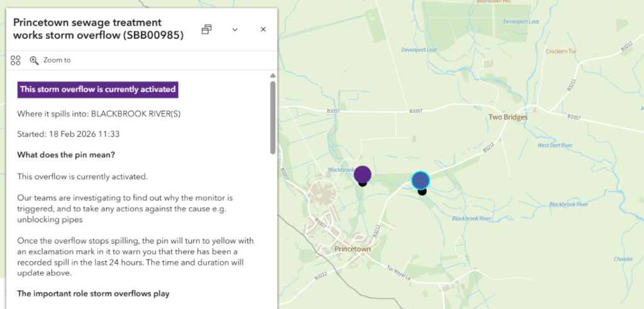Click 'The important role storm overflows play' heading

93,294
